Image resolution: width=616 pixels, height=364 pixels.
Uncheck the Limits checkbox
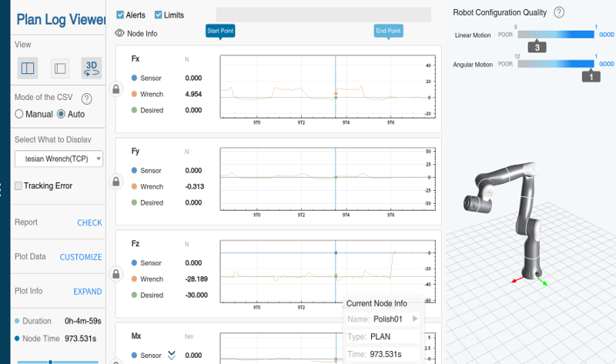pos(159,15)
